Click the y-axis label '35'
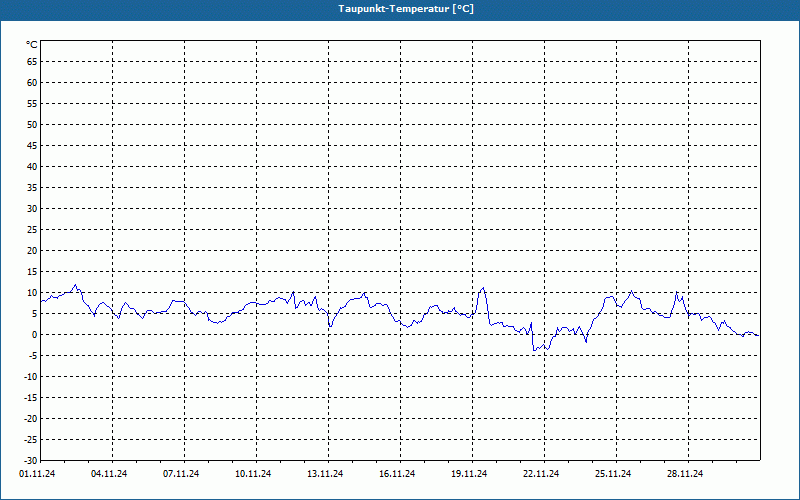Screen dimensions: 800x500 32,188
